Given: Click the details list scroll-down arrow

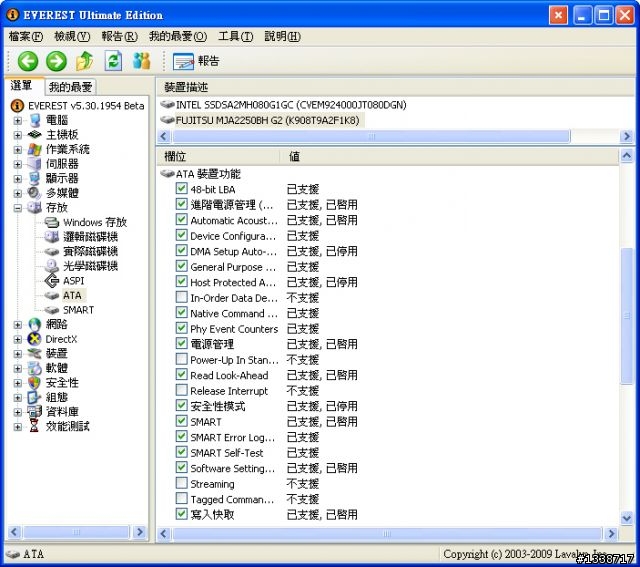Looking at the screenshot, I should [x=627, y=518].
